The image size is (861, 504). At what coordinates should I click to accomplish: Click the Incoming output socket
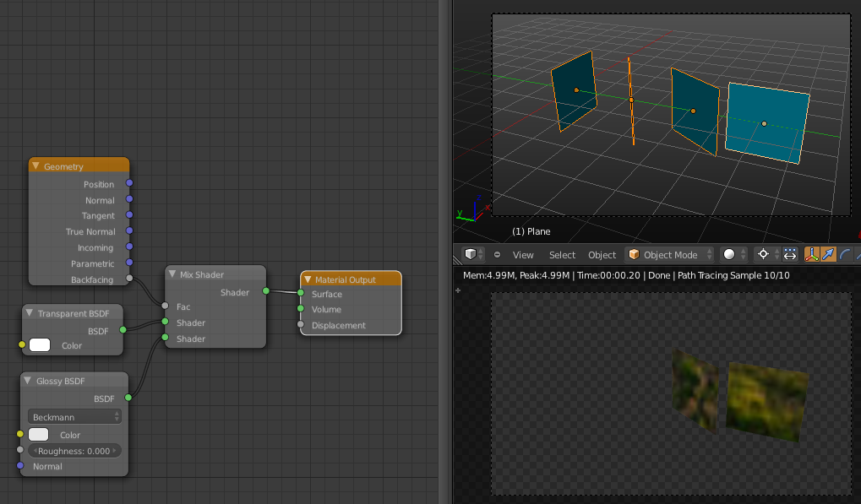click(x=129, y=247)
